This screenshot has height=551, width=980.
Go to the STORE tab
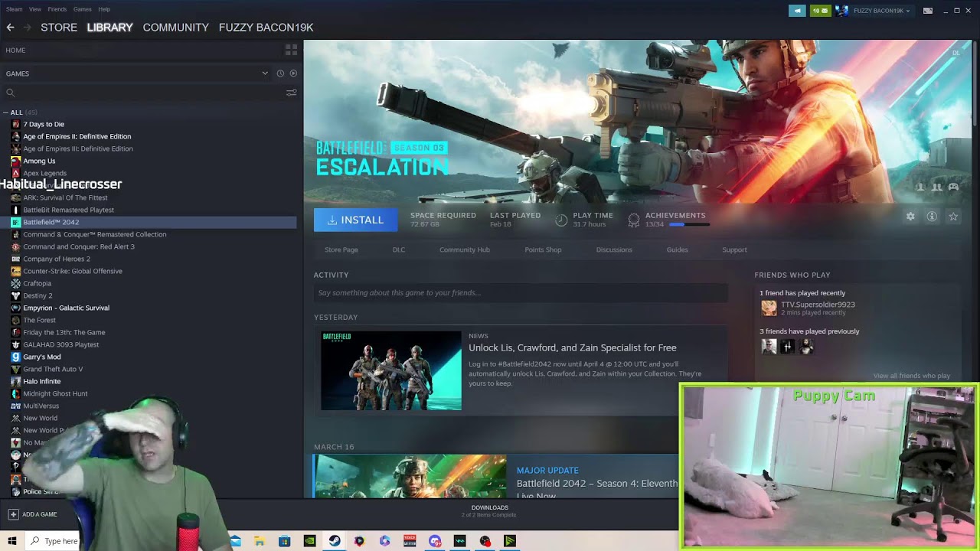[59, 28]
